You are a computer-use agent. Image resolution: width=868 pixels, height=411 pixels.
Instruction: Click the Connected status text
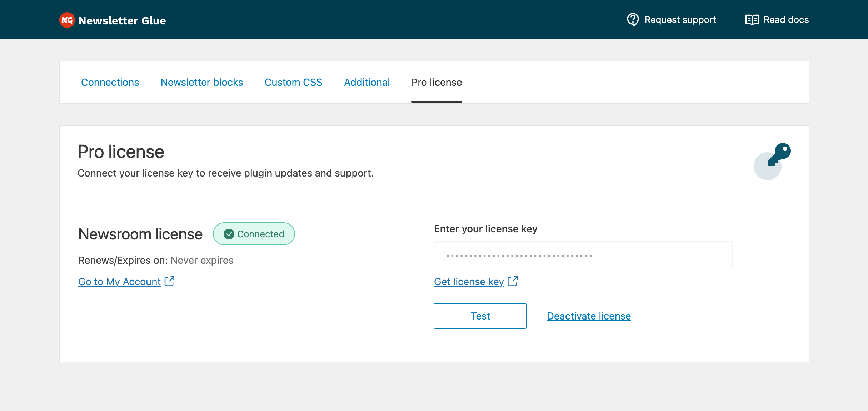click(x=260, y=234)
